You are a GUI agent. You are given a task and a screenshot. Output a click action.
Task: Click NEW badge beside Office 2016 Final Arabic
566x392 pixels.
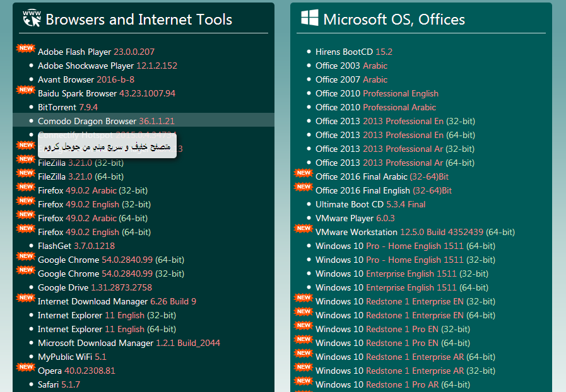pos(304,173)
